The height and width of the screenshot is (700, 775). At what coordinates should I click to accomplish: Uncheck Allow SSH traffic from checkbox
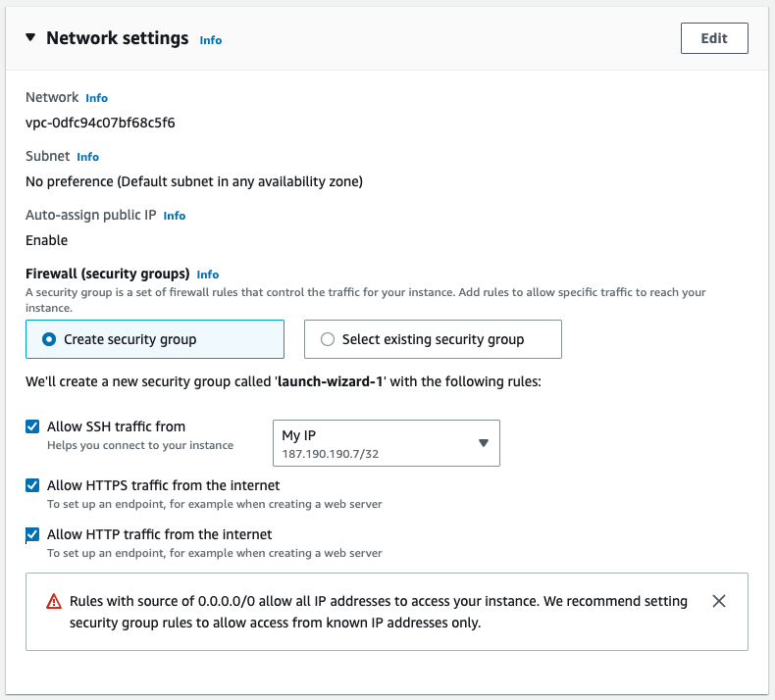(x=33, y=426)
